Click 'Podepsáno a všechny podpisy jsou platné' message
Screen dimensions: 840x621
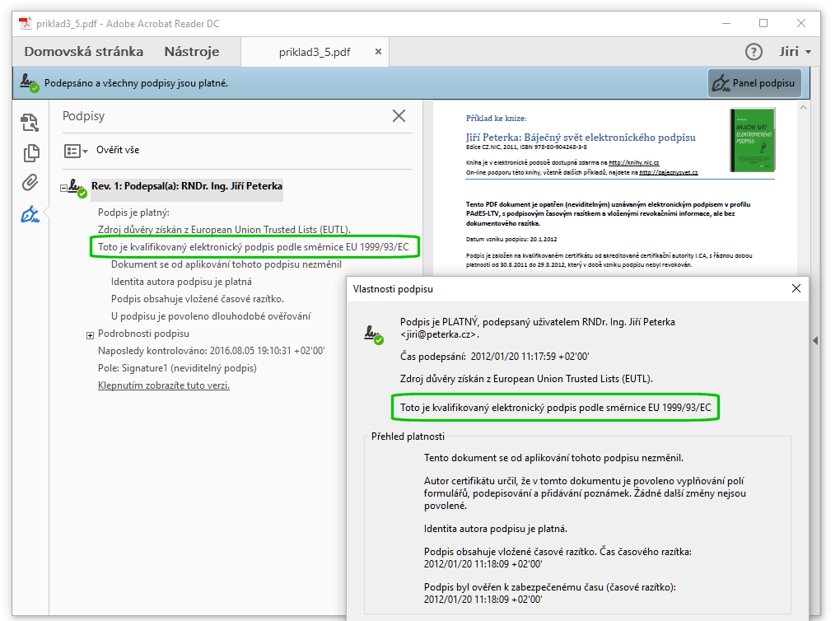coord(136,83)
